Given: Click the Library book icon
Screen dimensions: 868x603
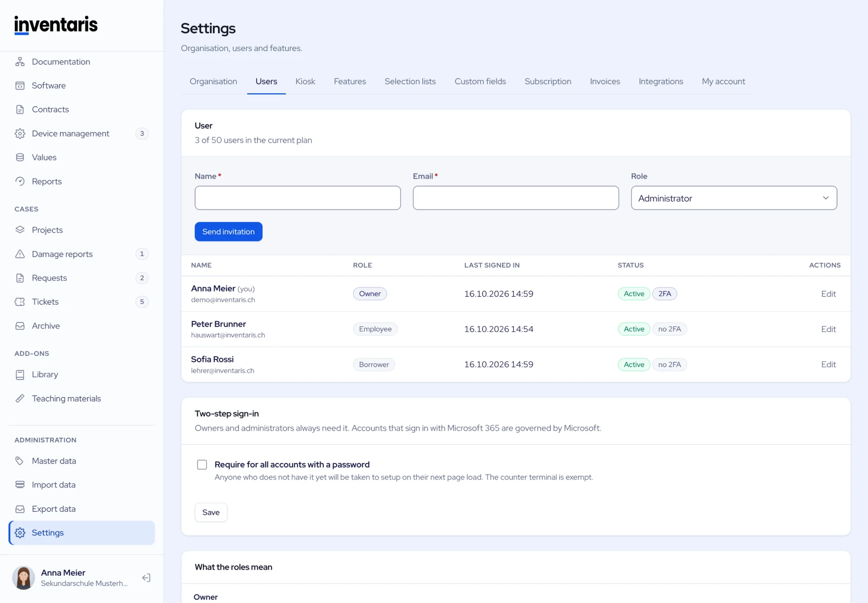Looking at the screenshot, I should 20,375.
